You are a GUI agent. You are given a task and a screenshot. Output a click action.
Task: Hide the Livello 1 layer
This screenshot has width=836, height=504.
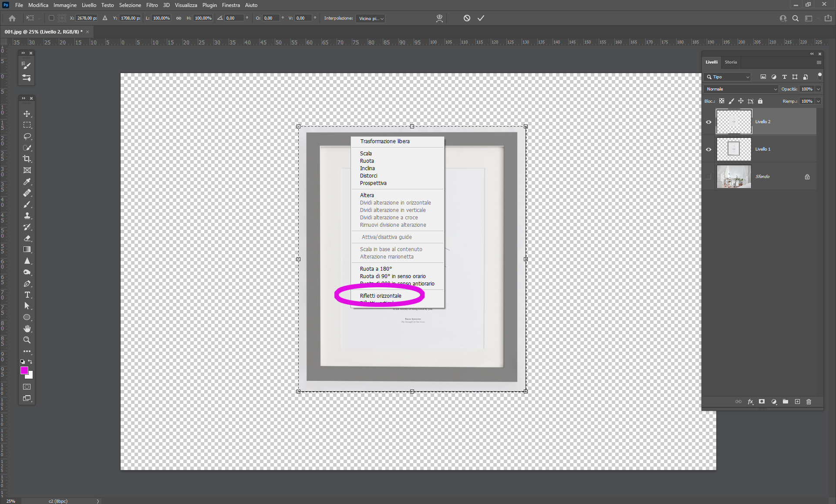point(708,149)
